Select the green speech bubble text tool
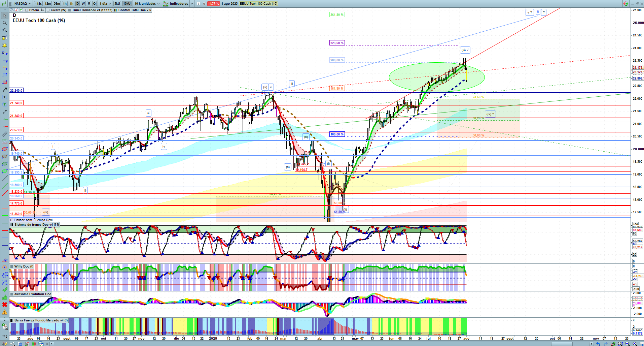The height and width of the screenshot is (346, 644). tap(5, 104)
